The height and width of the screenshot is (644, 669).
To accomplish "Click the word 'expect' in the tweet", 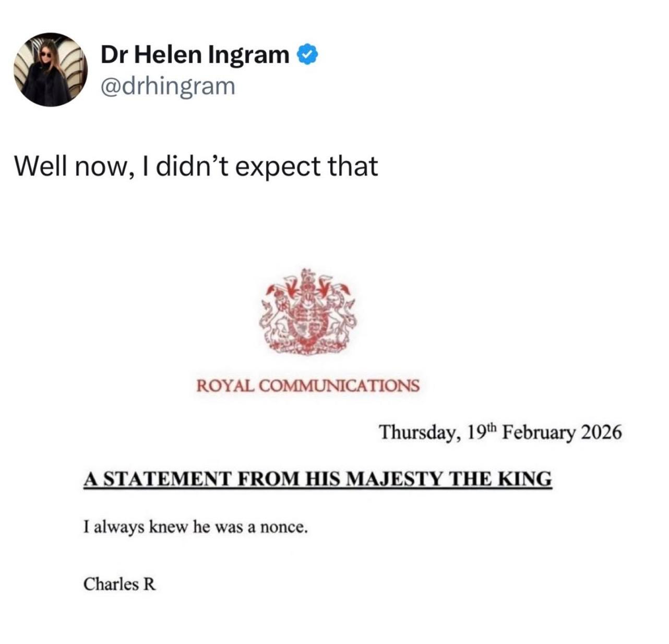I will tap(278, 168).
